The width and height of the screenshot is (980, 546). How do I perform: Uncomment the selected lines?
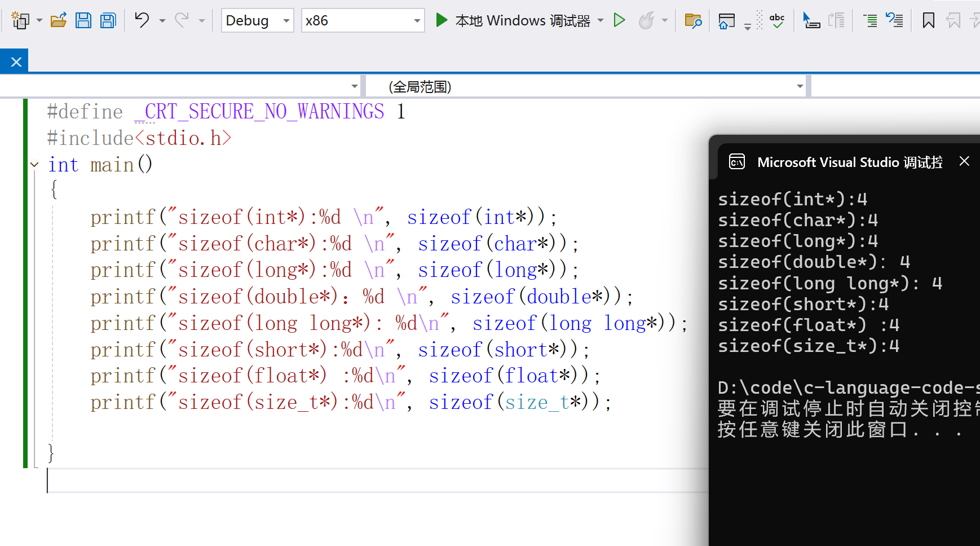tap(894, 21)
